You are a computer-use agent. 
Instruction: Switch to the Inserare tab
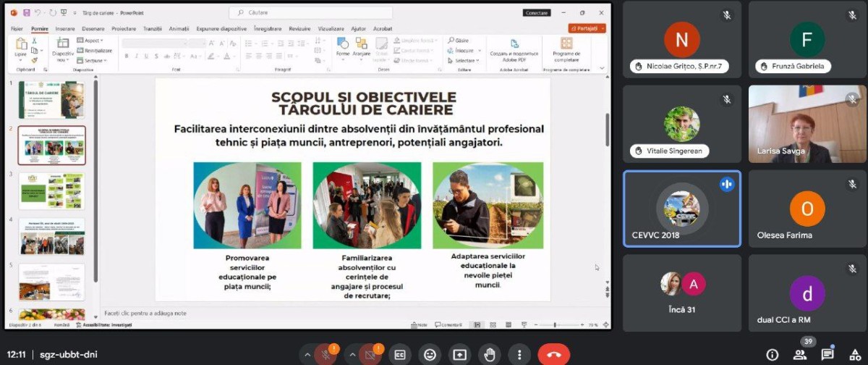tap(65, 28)
